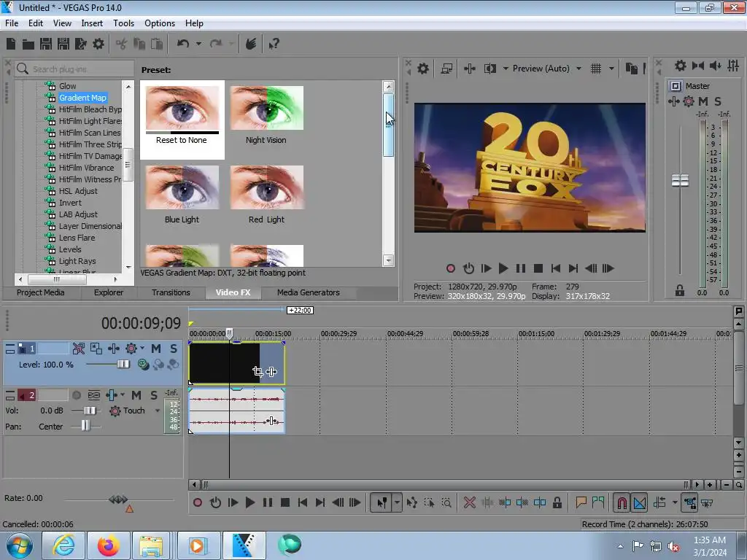This screenshot has height=560, width=747.
Task: Open the auto ripple mode dropdown arrow
Action: (675, 502)
